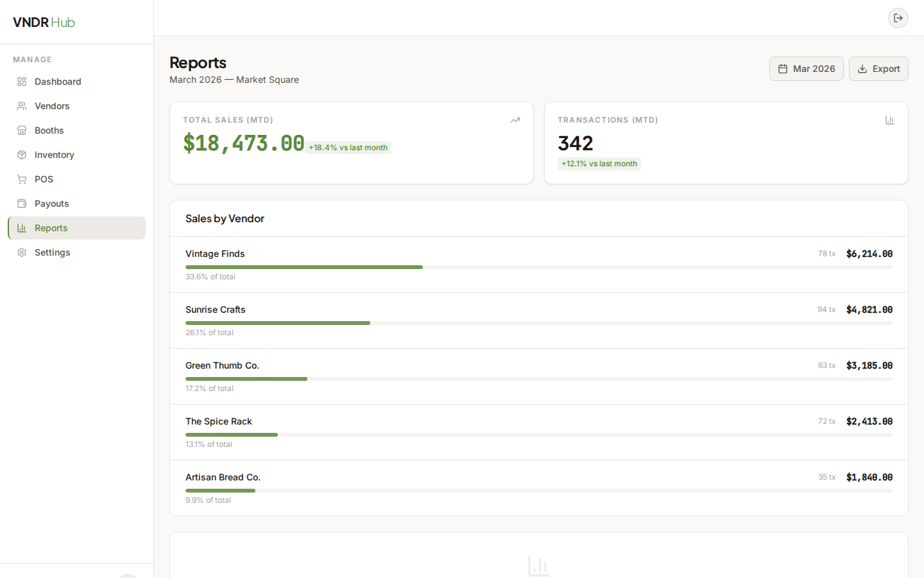
Task: Click the chart placeholder icon at page bottom
Action: tap(538, 566)
